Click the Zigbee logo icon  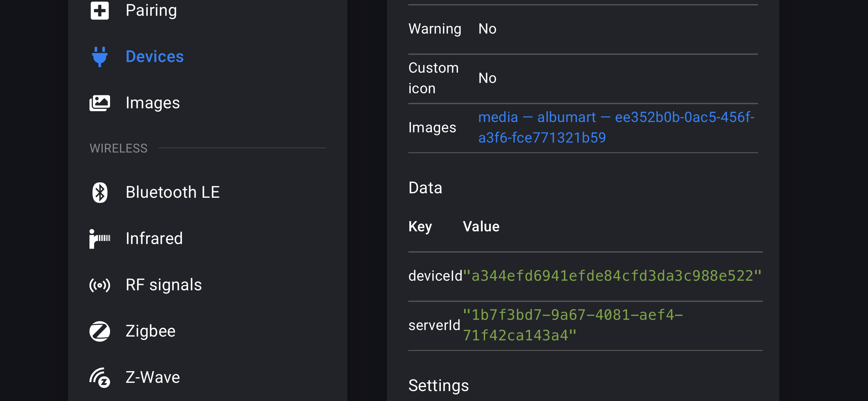(x=99, y=331)
